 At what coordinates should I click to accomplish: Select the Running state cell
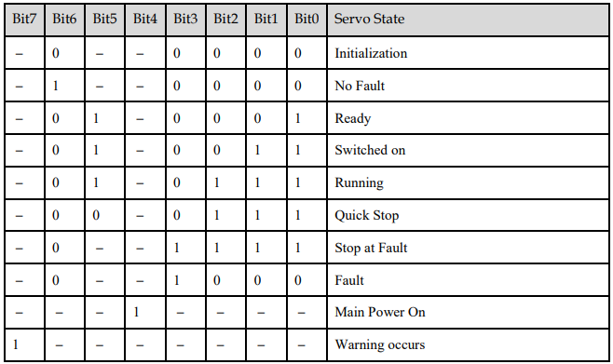point(468,182)
